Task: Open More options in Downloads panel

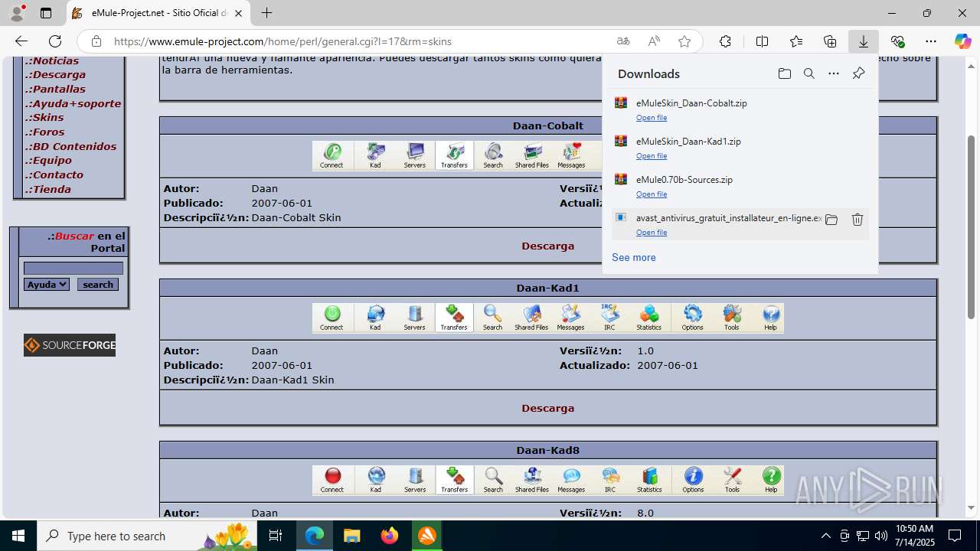Action: tap(834, 73)
